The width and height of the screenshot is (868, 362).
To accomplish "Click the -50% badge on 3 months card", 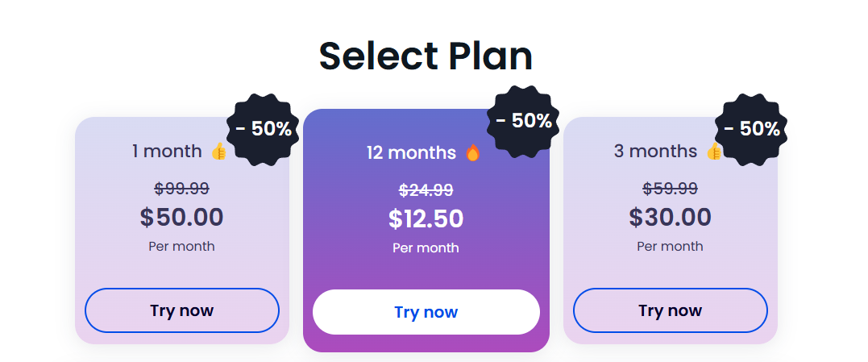I will [x=752, y=129].
